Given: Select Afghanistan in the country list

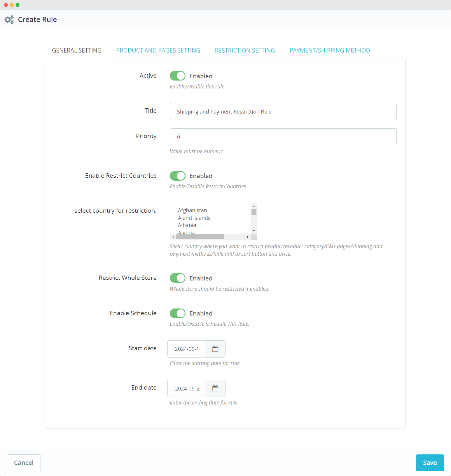Looking at the screenshot, I should [192, 210].
